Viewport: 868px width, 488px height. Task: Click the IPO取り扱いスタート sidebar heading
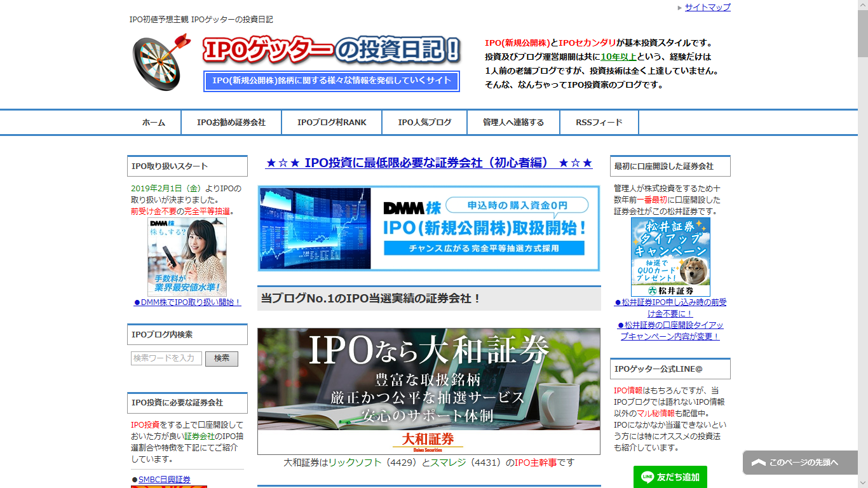187,166
